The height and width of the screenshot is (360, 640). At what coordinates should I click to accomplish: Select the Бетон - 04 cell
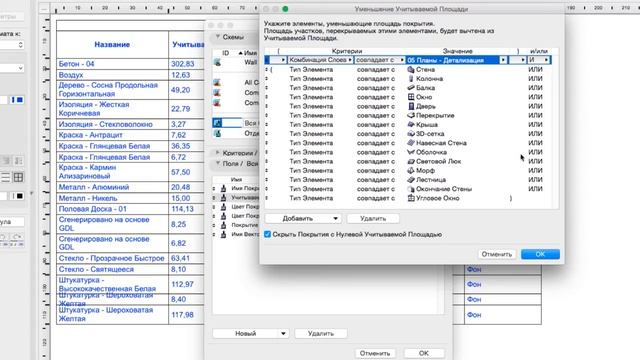click(x=112, y=64)
